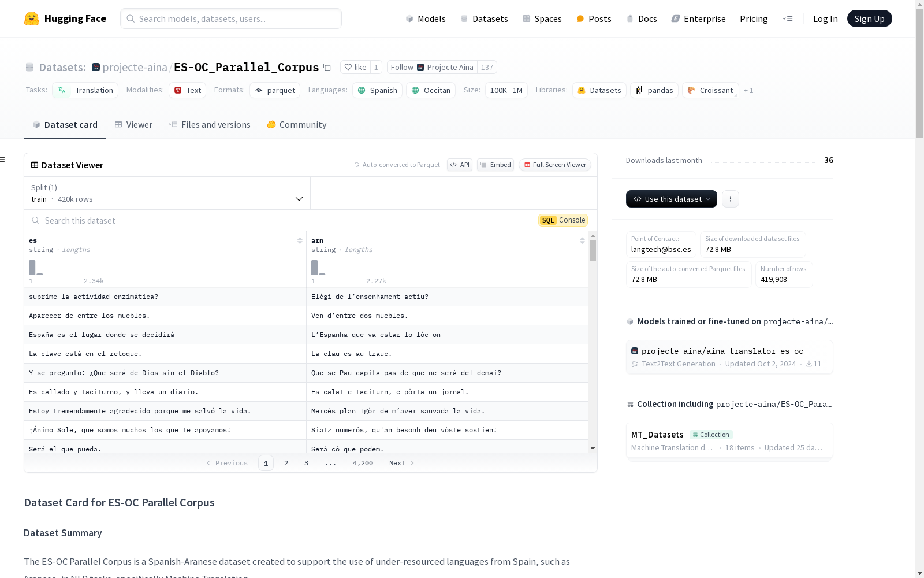Click the sort icon on the arn column
924x578 pixels.
[x=582, y=240]
